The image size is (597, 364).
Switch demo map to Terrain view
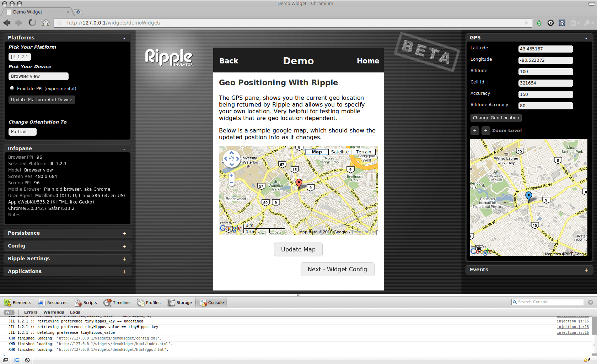point(364,152)
